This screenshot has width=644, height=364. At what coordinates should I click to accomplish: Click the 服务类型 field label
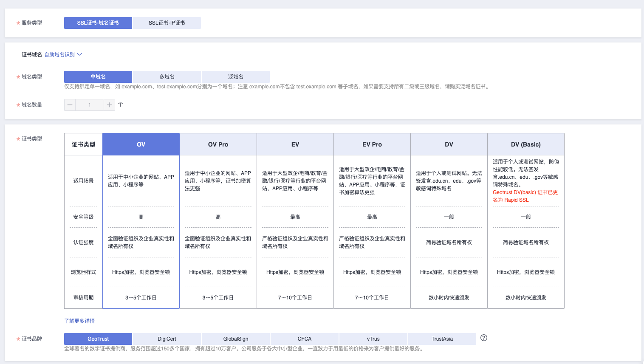32,23
